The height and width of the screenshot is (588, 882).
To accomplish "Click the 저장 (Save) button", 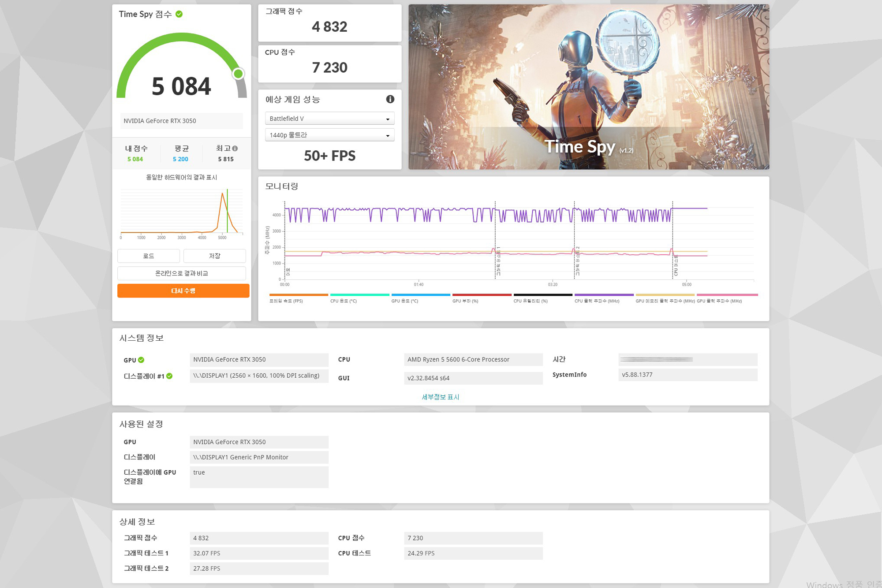I will (x=214, y=256).
